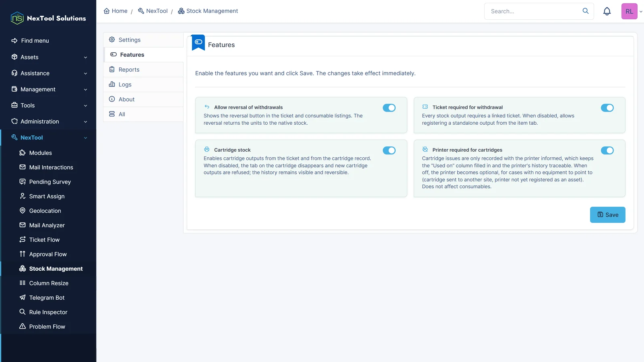Disable the Cartridge stock switch
The width and height of the screenshot is (644, 362).
point(389,150)
